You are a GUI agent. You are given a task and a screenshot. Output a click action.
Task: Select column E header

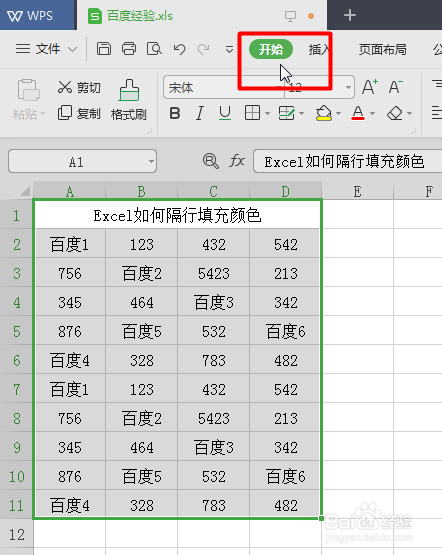click(x=357, y=191)
